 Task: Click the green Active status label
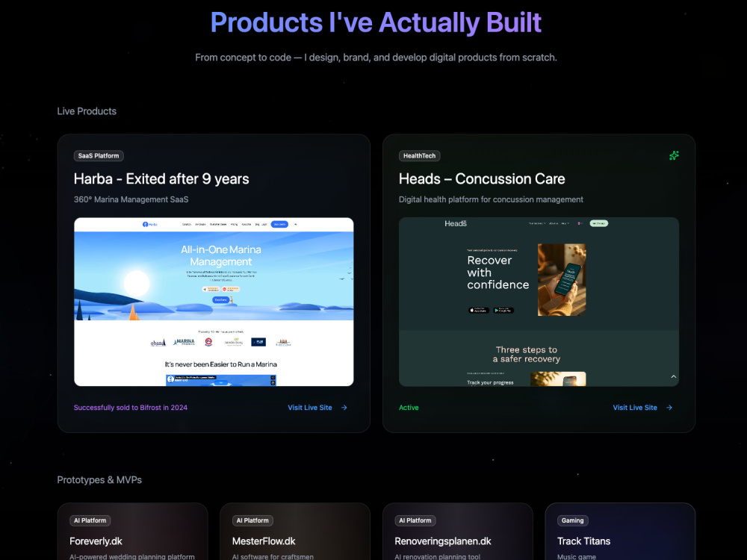tap(409, 408)
